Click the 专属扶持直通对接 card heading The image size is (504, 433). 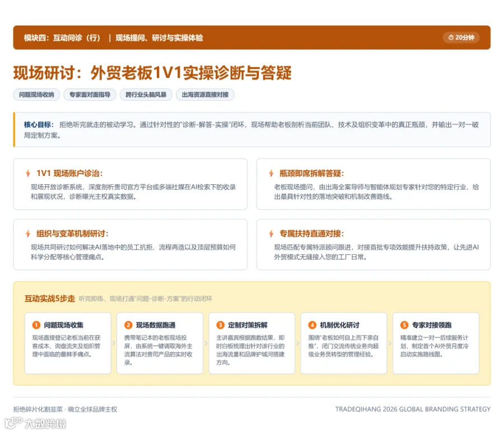pos(311,234)
